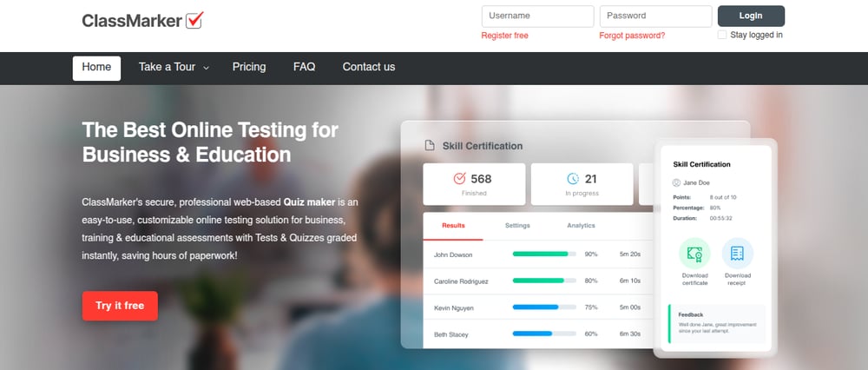The height and width of the screenshot is (370, 868).
Task: Click the ClassMarker logo text
Action: tap(132, 21)
